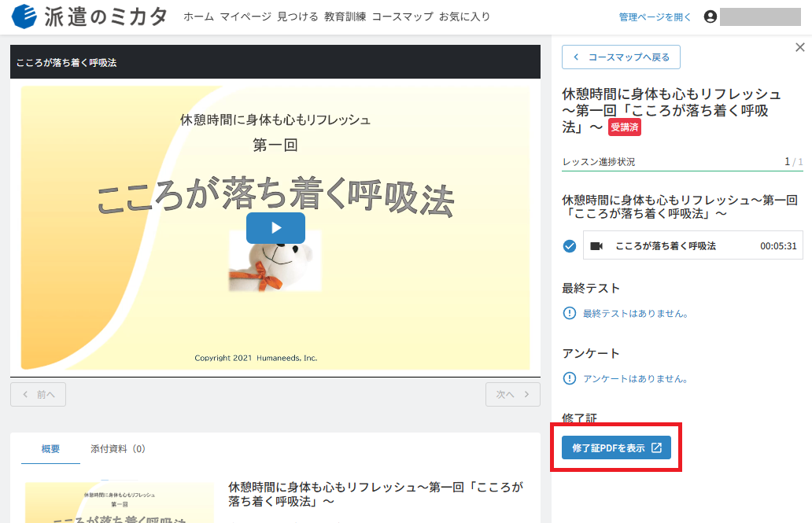Click the 派遣のミカタ logo icon
This screenshot has height=523, width=812.
(x=24, y=17)
